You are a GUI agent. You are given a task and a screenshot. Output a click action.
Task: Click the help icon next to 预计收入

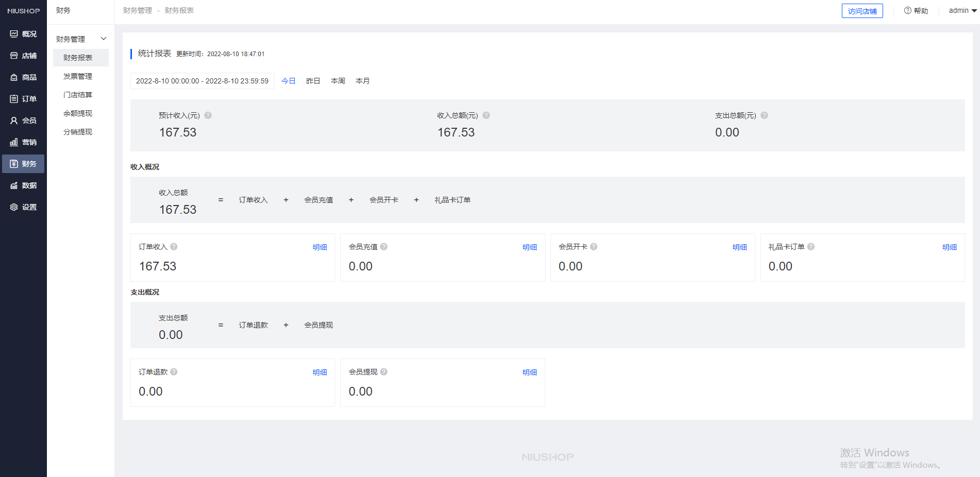[208, 115]
